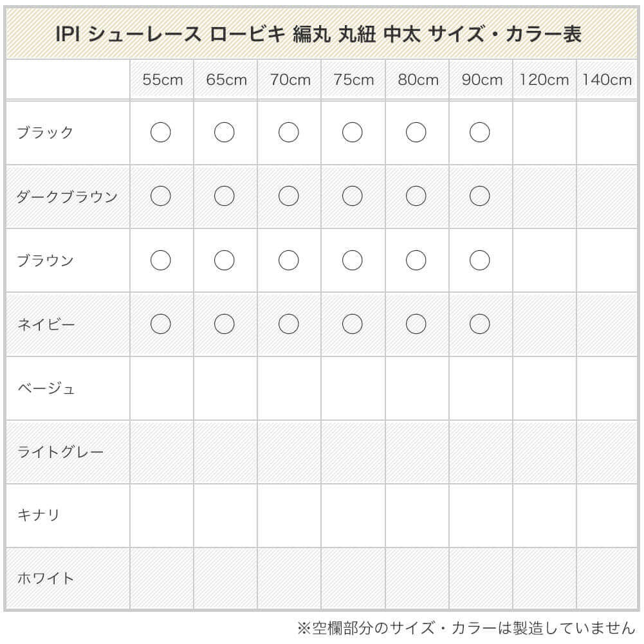This screenshot has height=644, width=644.
Task: Click the 120cm column header
Action: 544,80
